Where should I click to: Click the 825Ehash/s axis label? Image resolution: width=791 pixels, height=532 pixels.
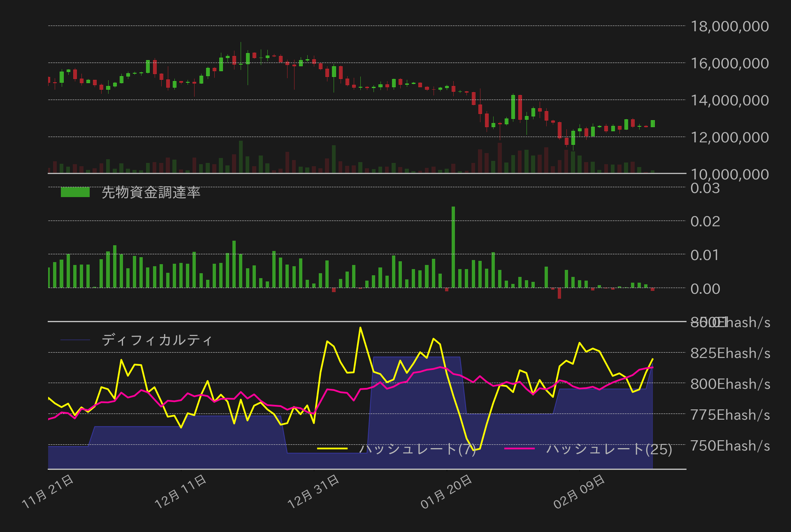tap(730, 353)
